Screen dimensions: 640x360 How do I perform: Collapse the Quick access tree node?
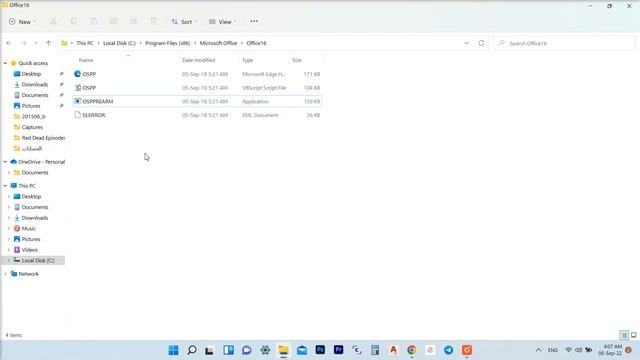tap(5, 63)
